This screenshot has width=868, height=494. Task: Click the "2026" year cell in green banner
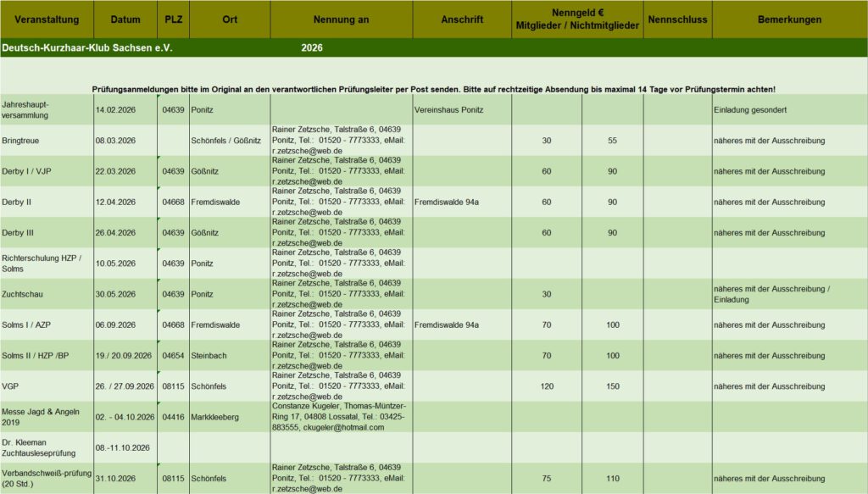(312, 48)
